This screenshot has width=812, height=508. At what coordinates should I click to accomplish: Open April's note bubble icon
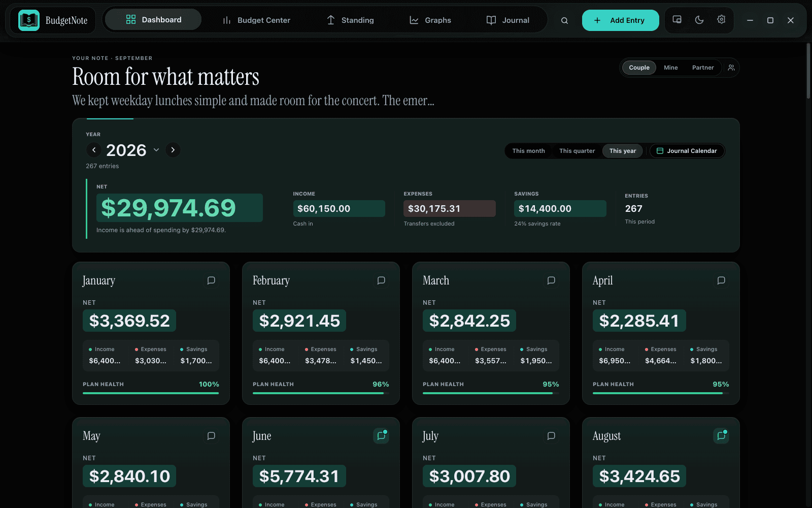[721, 280]
